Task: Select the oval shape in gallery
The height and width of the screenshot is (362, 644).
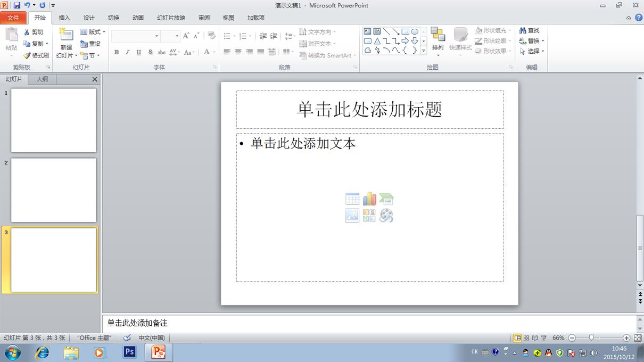Action: [x=415, y=31]
